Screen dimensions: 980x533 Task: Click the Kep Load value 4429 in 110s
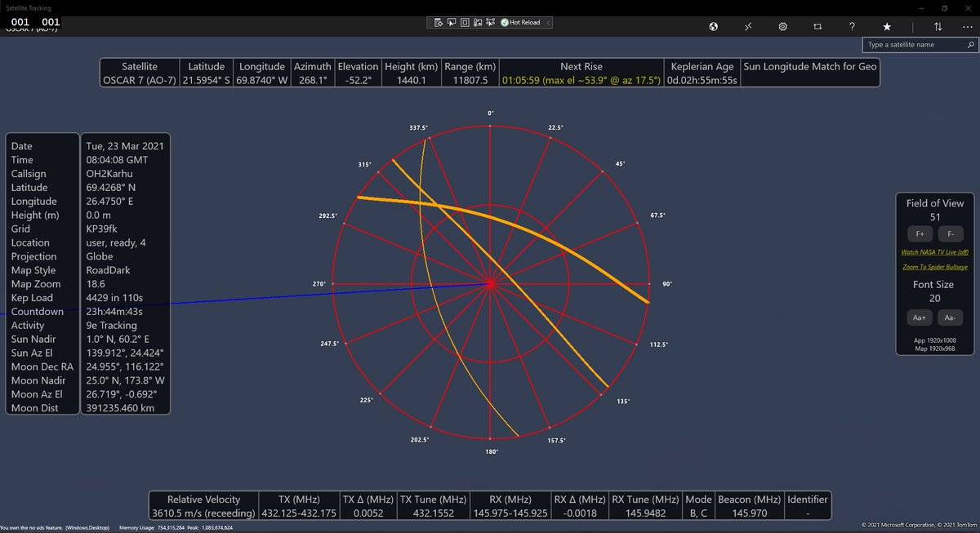coord(114,298)
